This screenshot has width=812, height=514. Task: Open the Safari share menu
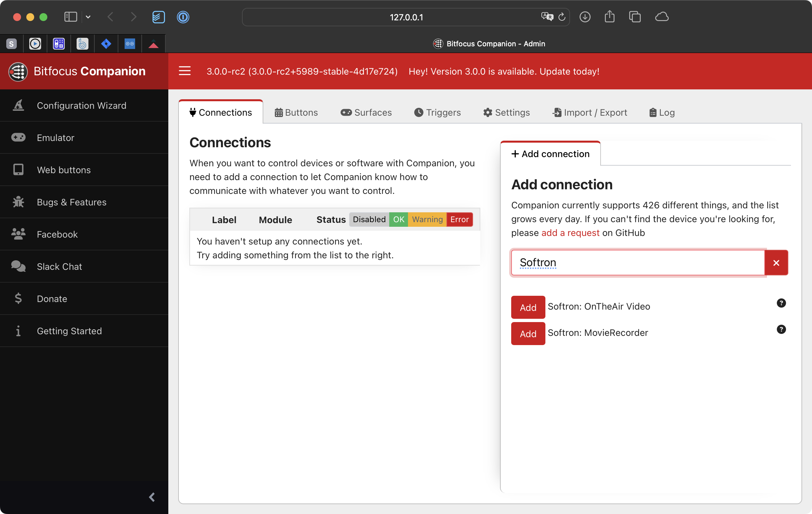tap(609, 16)
